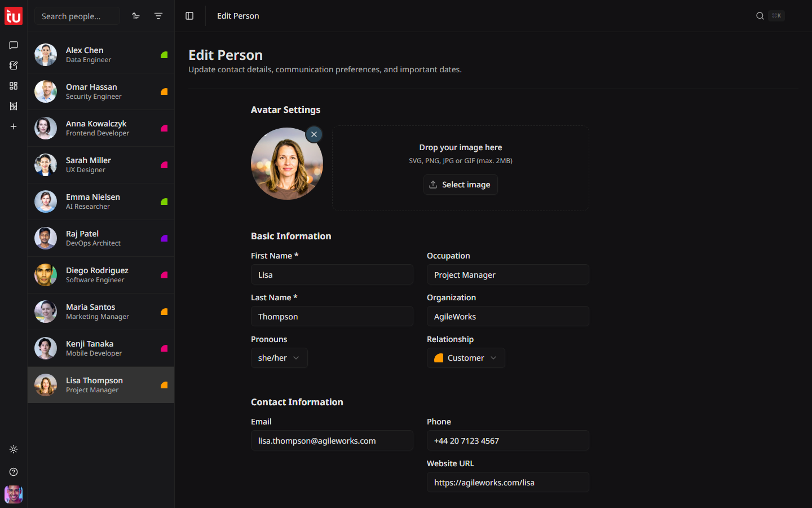Image resolution: width=812 pixels, height=508 pixels.
Task: Select Maria Santos in the people list
Action: tap(101, 312)
